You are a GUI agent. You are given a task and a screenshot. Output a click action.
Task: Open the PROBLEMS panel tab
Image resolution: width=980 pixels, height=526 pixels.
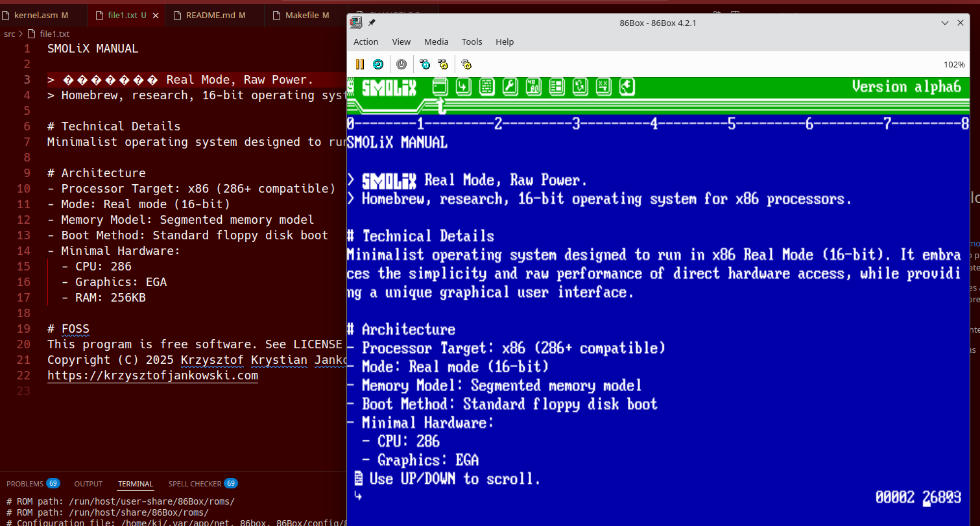click(x=32, y=484)
